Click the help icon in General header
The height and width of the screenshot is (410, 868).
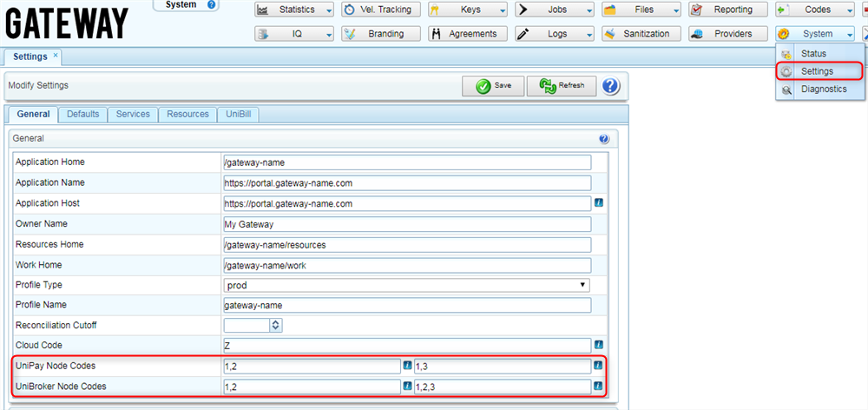point(604,139)
